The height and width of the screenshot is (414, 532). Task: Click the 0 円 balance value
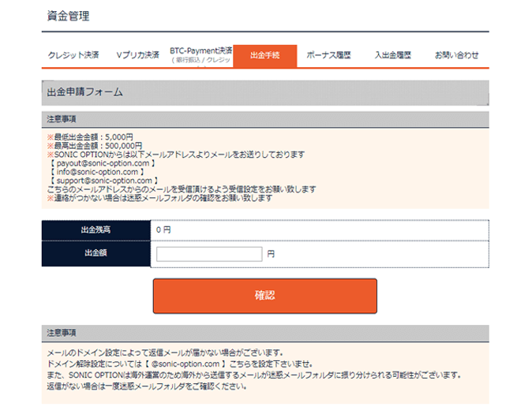(x=163, y=230)
